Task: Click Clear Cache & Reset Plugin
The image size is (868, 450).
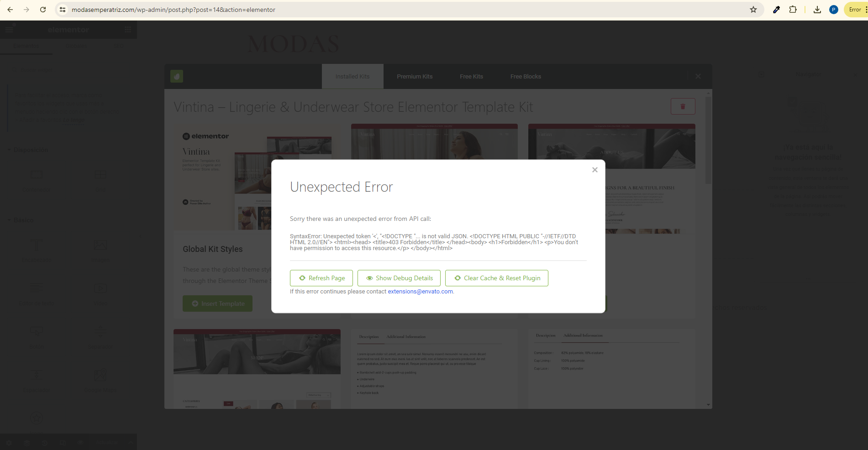Action: click(x=497, y=278)
